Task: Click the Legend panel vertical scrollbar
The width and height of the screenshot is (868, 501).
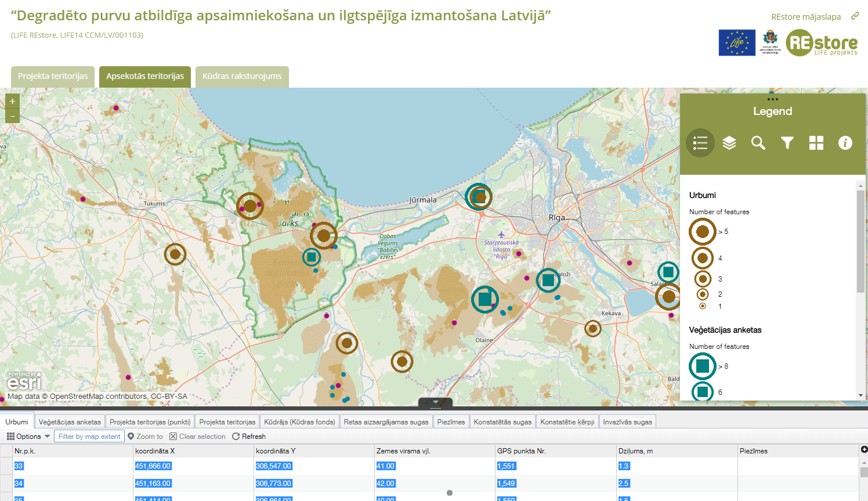Action: (860, 241)
